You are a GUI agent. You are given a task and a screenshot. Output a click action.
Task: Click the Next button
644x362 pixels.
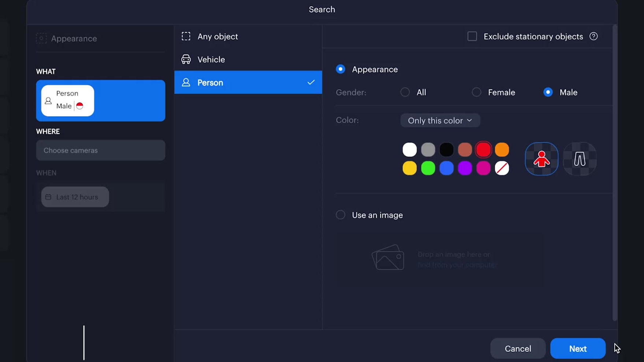coord(578,348)
